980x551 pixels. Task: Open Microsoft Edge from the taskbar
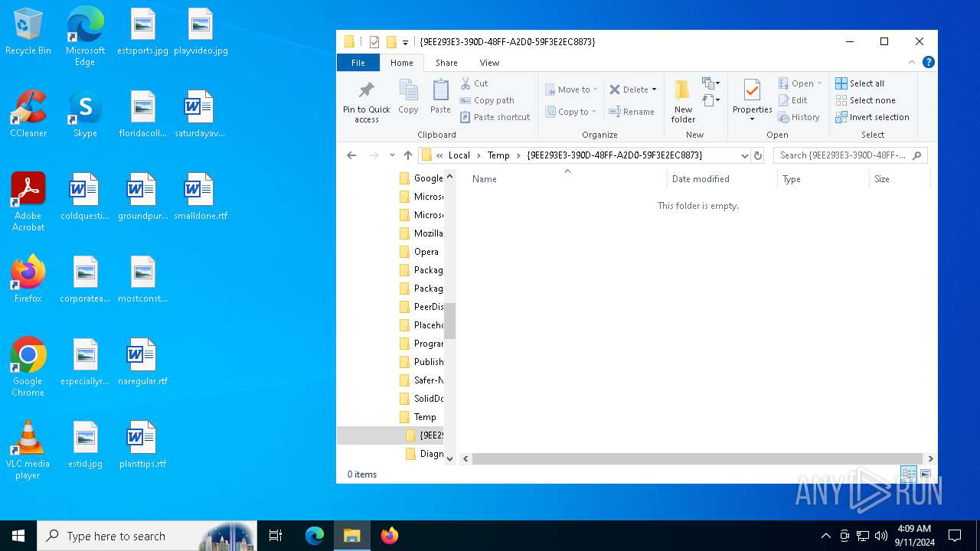click(x=315, y=536)
